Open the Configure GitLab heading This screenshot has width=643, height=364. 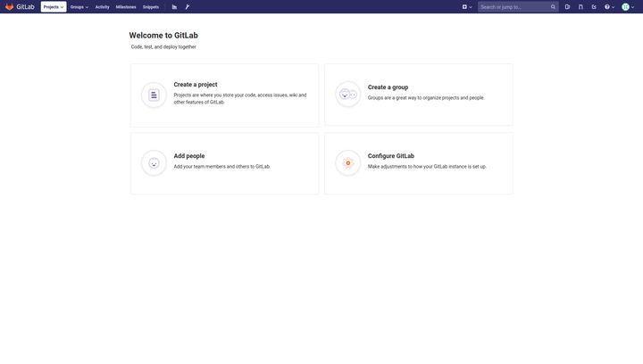tap(391, 156)
